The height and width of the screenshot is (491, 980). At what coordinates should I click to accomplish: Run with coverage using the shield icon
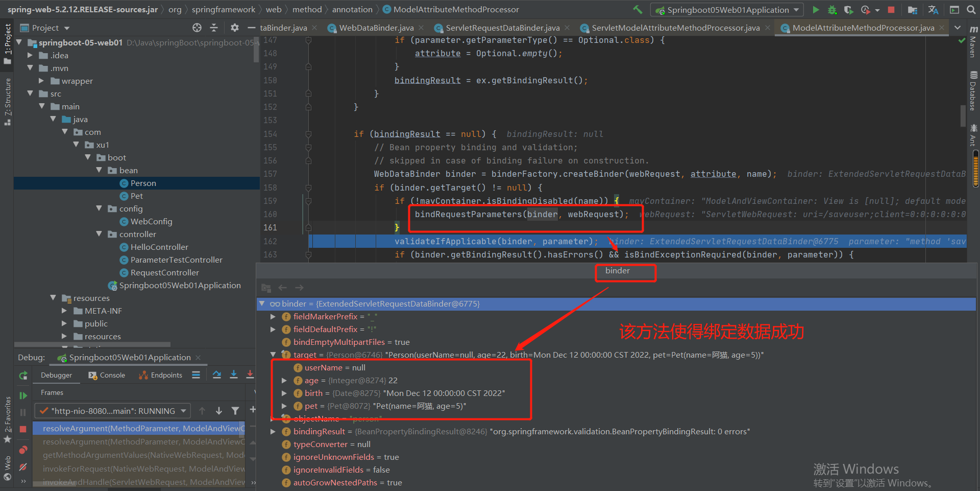848,10
